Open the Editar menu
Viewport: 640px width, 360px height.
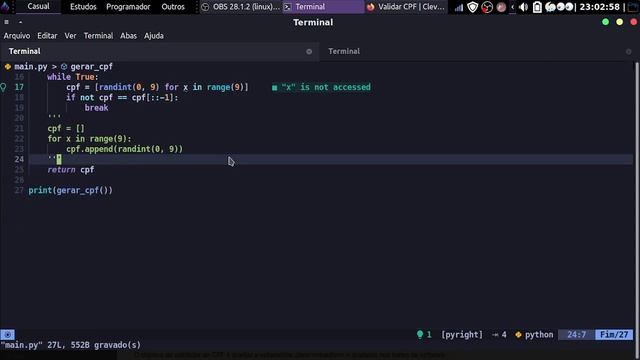(x=47, y=36)
